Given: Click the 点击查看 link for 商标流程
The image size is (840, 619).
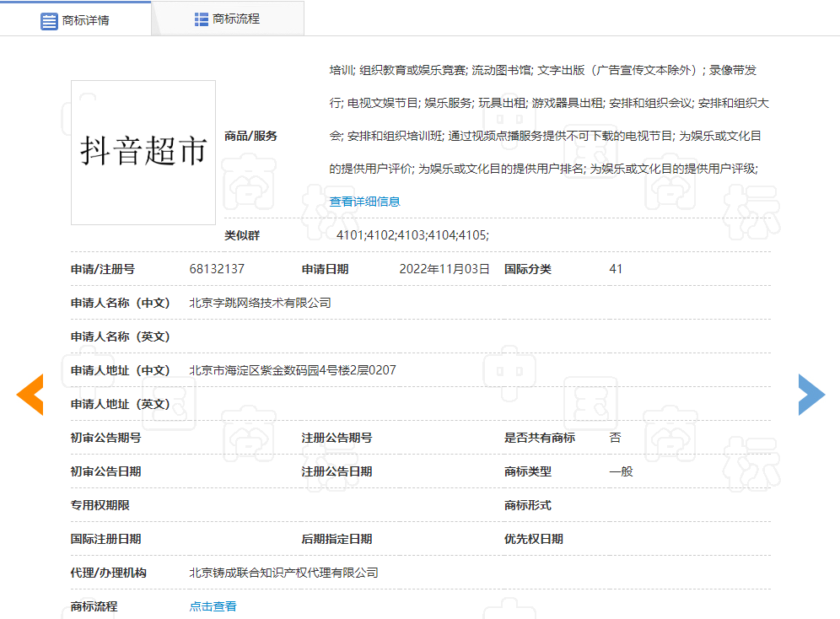Looking at the screenshot, I should point(213,606).
